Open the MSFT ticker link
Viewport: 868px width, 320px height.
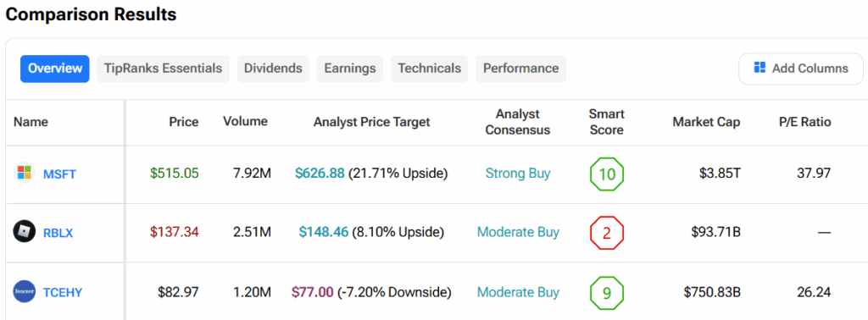click(x=59, y=174)
